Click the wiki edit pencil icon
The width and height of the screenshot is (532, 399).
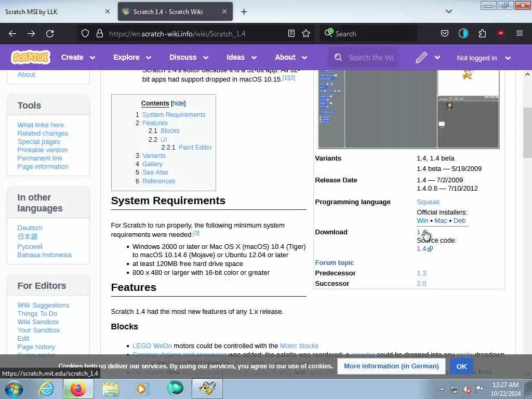pos(421,58)
